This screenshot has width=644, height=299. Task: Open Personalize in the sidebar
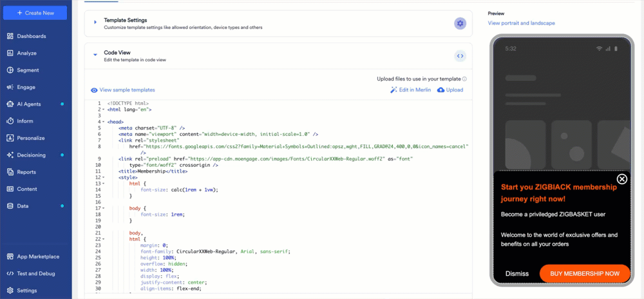(31, 138)
